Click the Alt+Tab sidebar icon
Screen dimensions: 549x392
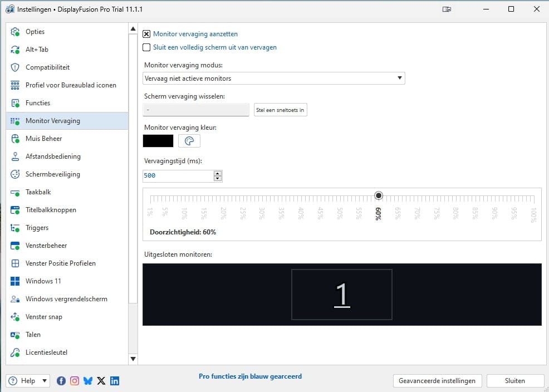coord(15,50)
